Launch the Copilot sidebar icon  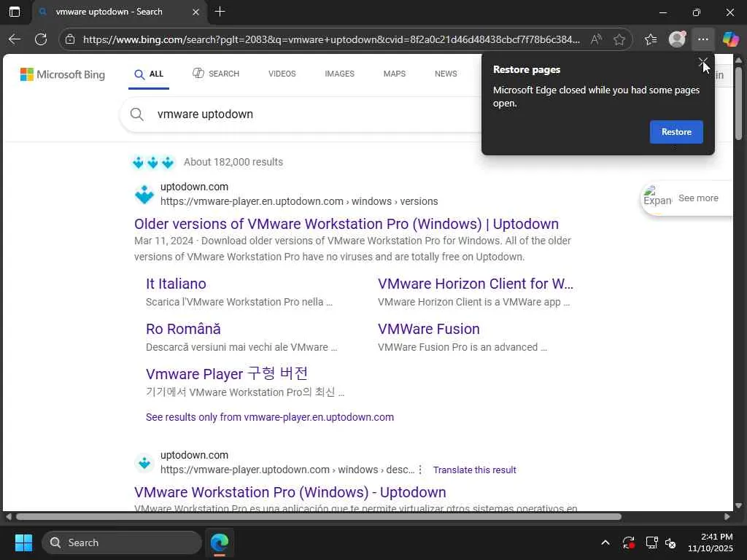[x=730, y=39]
